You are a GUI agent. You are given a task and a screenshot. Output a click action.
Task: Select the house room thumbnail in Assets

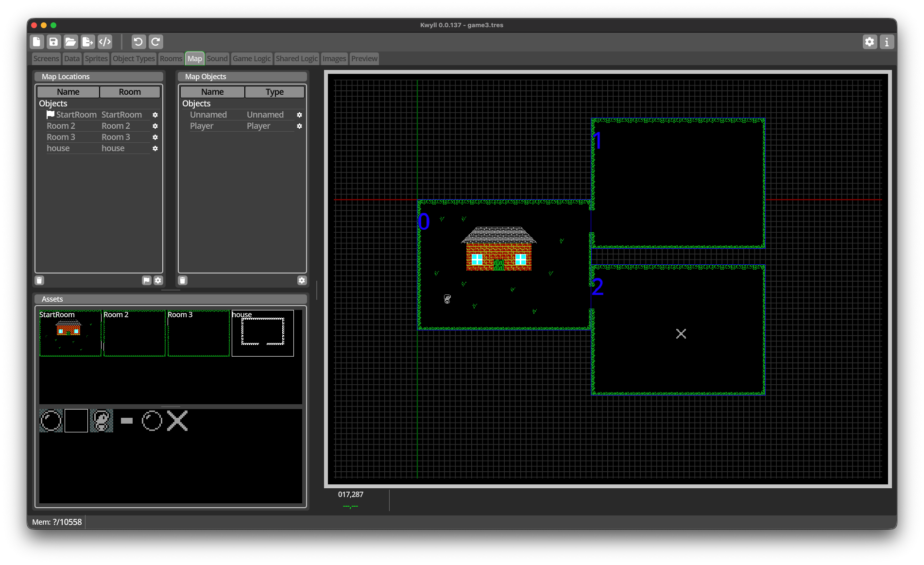pyautogui.click(x=263, y=333)
